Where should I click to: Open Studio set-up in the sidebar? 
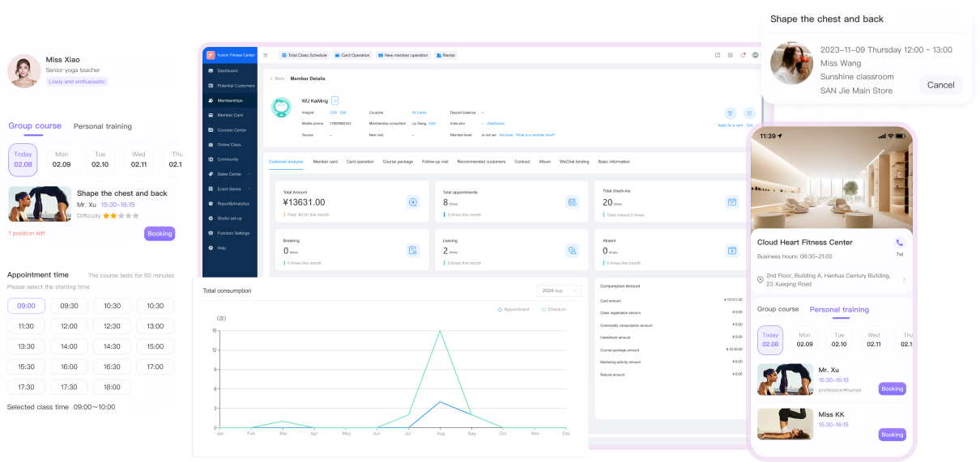click(230, 218)
